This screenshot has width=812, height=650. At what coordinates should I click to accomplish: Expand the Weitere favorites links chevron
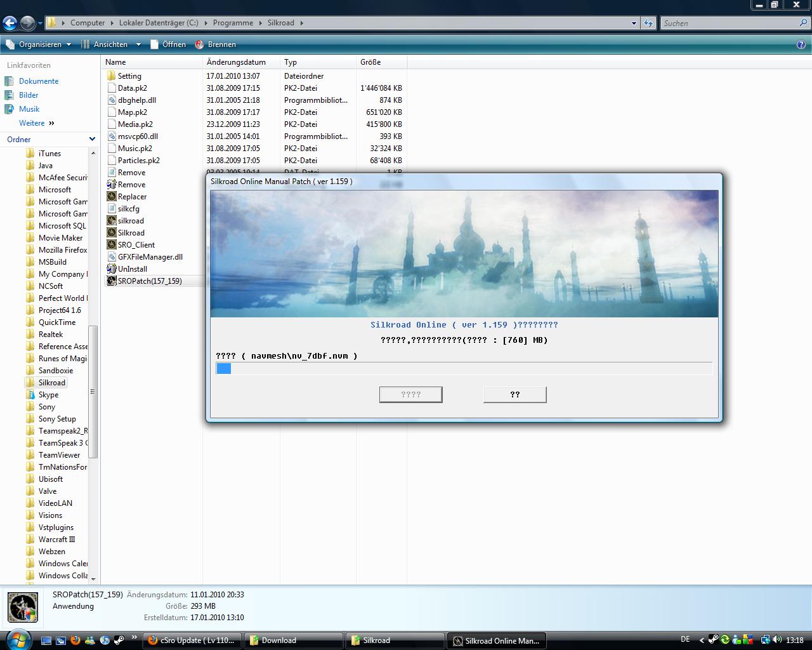click(x=51, y=123)
